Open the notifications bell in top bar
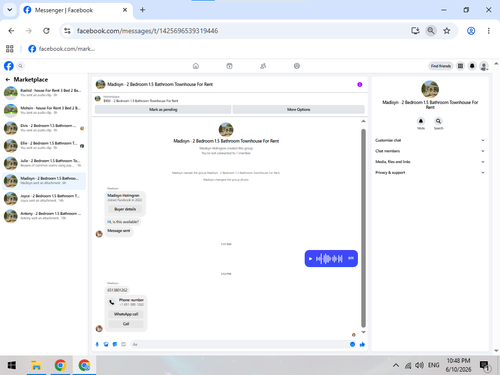 coord(472,66)
